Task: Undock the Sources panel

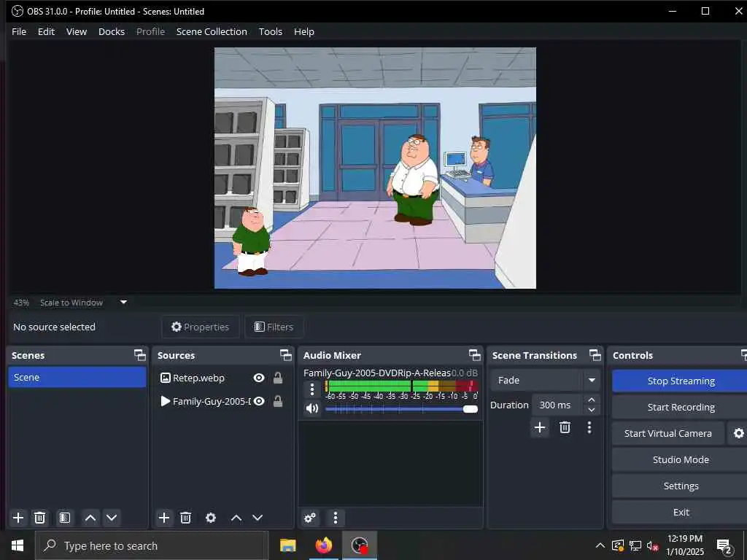Action: click(x=285, y=355)
